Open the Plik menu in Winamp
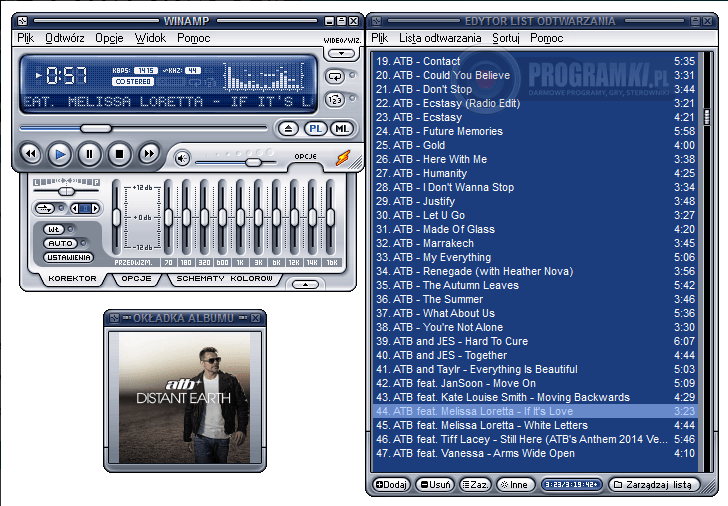The height and width of the screenshot is (506, 728). tap(26, 38)
